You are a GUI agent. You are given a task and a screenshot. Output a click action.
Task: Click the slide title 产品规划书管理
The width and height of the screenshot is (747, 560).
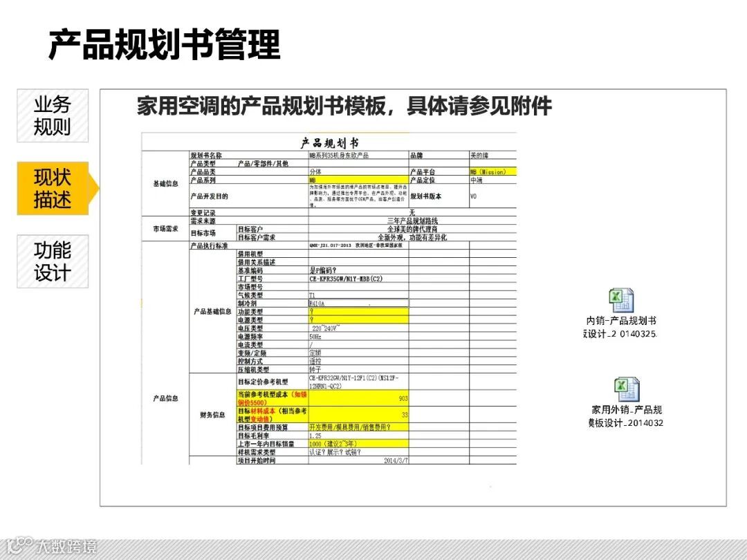(x=165, y=44)
